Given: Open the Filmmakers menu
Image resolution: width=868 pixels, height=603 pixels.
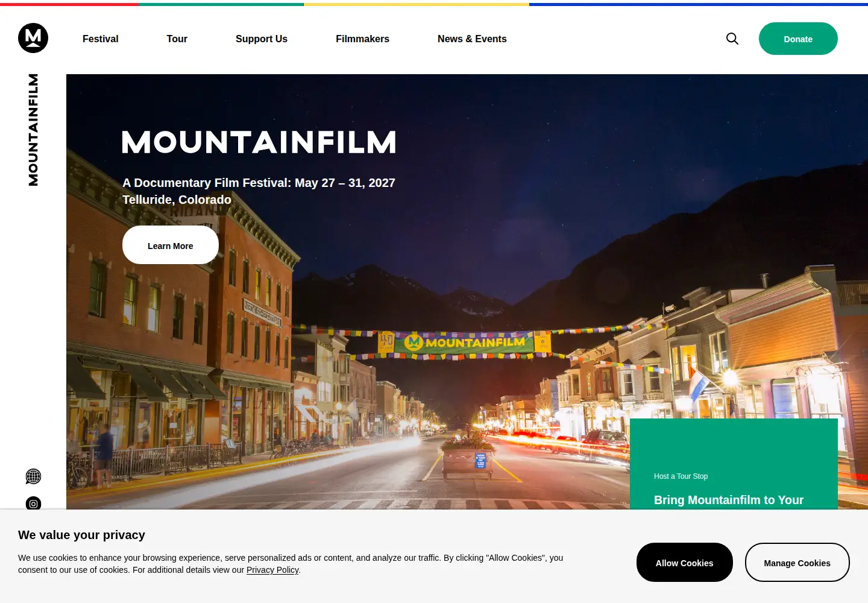Looking at the screenshot, I should coord(362,39).
